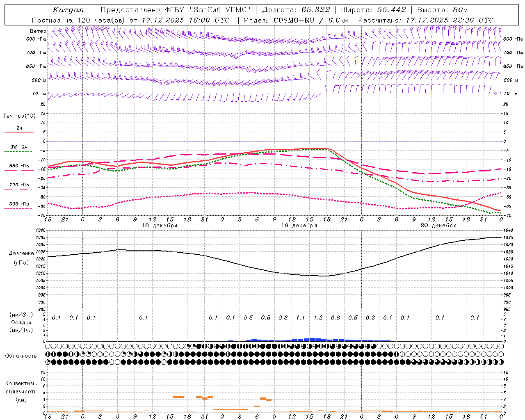Click the "2м" temperature legend entry
This screenshot has height=420, width=525.
coord(19,128)
